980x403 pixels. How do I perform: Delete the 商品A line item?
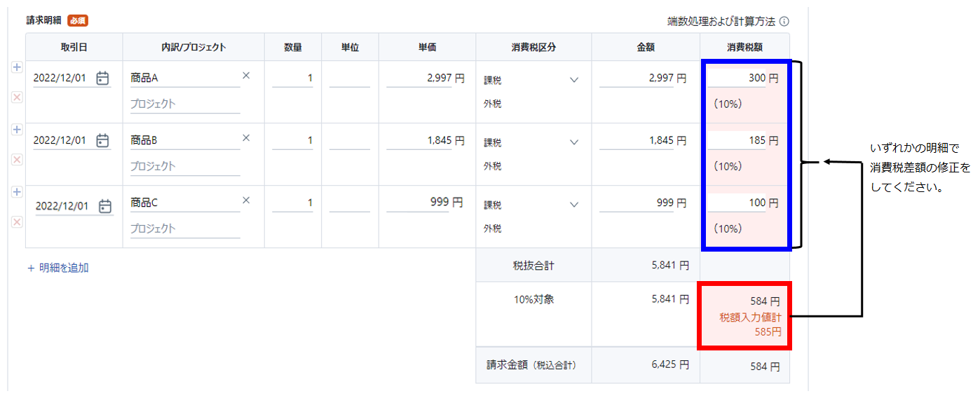click(x=18, y=97)
